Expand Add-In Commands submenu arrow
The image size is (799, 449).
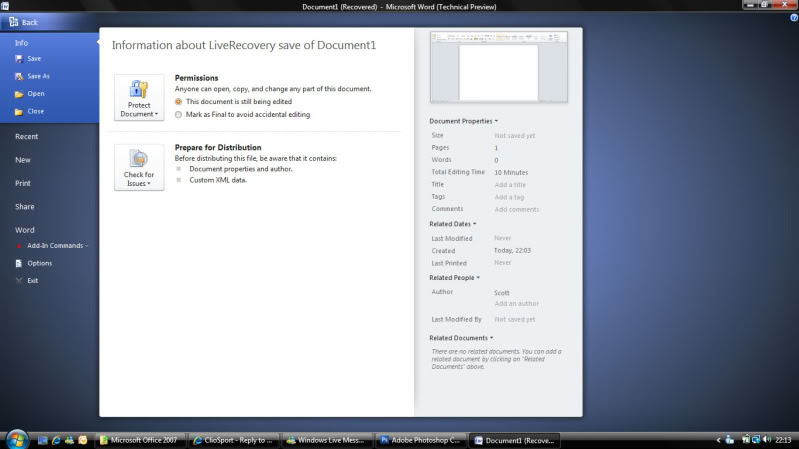(87, 246)
